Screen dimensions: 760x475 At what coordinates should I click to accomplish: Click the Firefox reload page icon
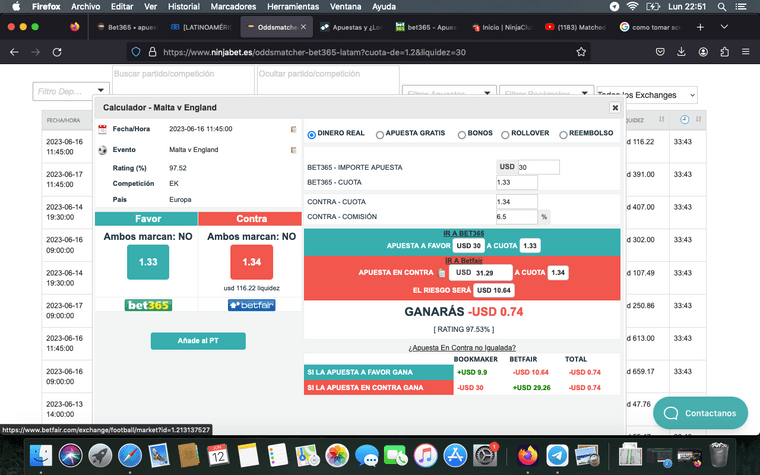(57, 52)
